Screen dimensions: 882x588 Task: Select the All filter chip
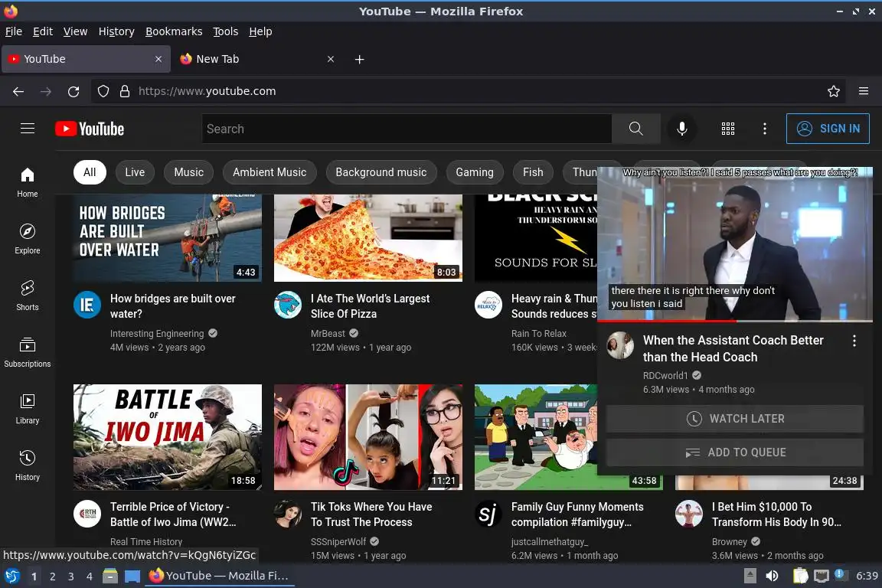tap(90, 172)
